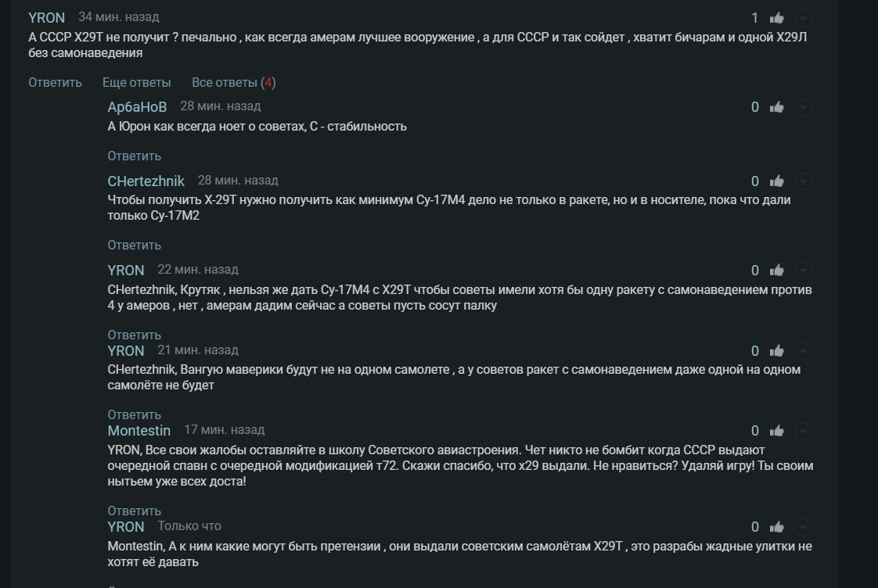878x588 pixels.
Task: Reply to CHertezhnik's comment
Action: [134, 245]
